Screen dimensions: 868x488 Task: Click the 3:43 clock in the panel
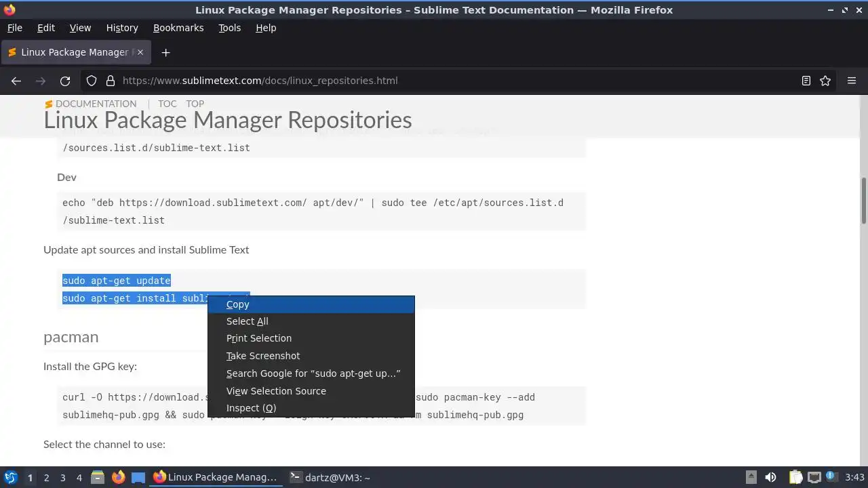coord(854,477)
